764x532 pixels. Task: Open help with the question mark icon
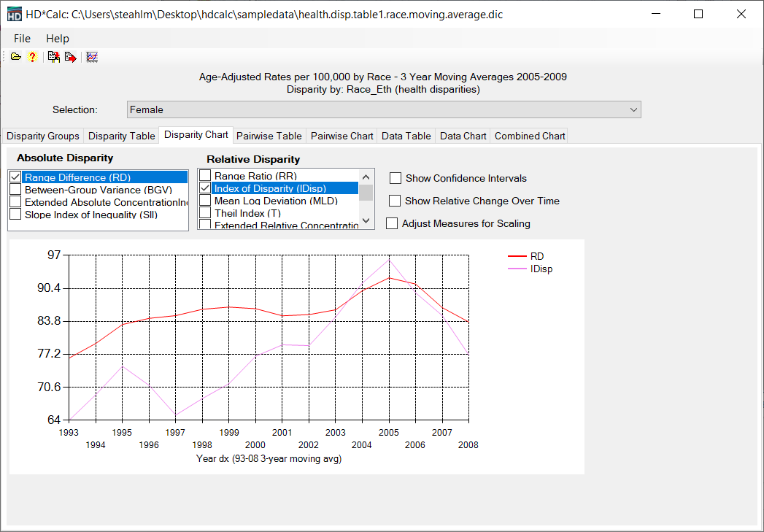click(x=32, y=57)
